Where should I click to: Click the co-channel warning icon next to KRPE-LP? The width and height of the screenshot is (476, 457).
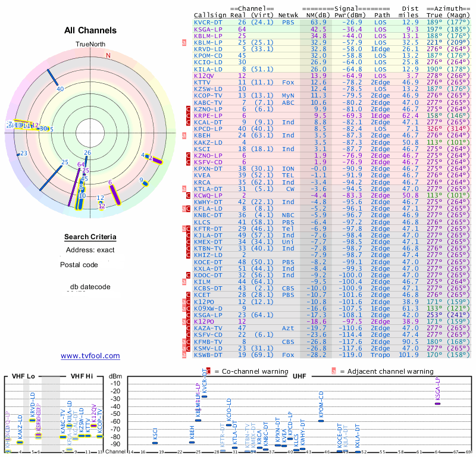(x=188, y=115)
